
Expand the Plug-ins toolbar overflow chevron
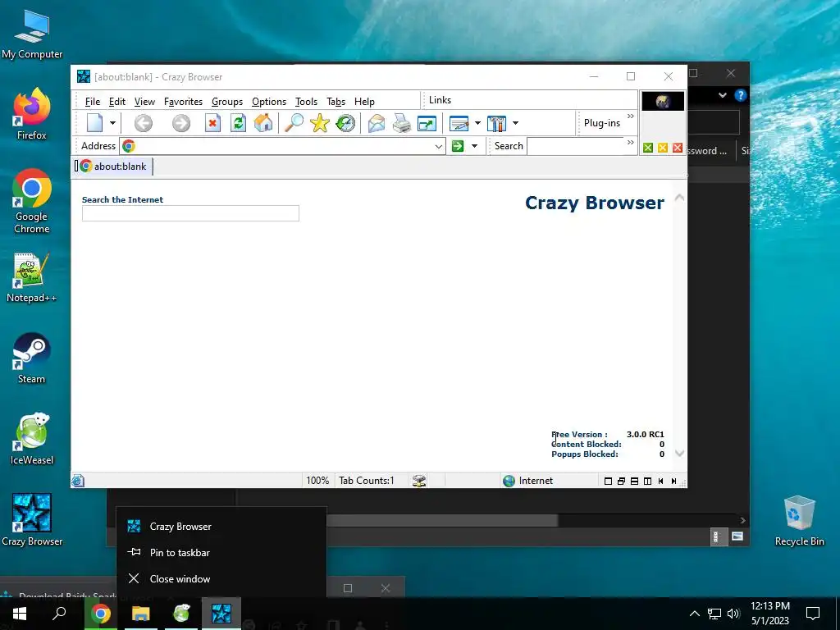pos(631,116)
